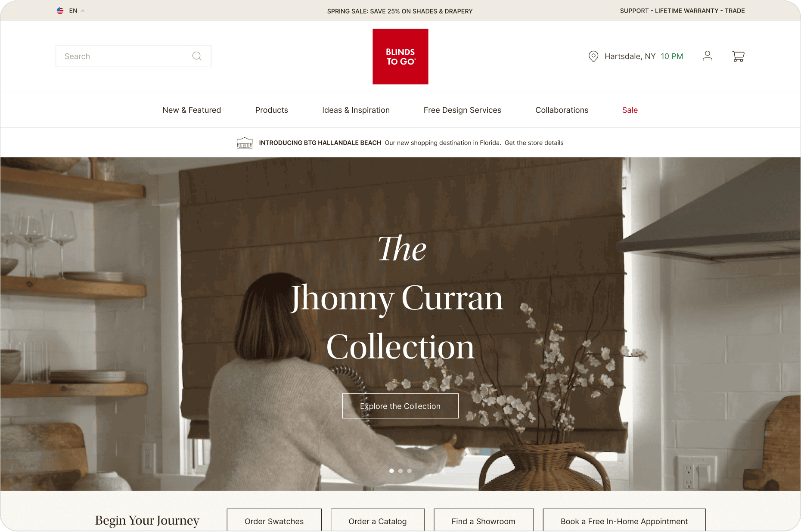Screen dimensions: 801x532
Task: Open the user account icon
Action: tap(708, 56)
